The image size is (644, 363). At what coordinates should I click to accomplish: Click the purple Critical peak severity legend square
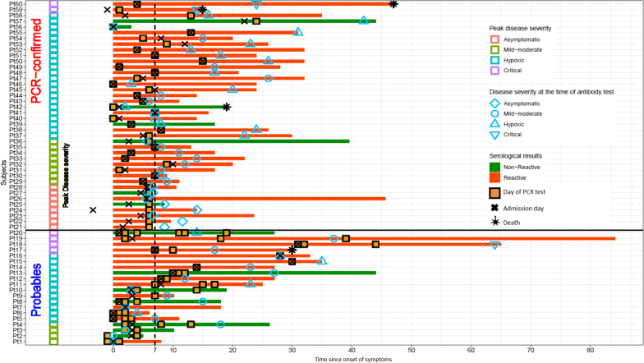click(494, 71)
